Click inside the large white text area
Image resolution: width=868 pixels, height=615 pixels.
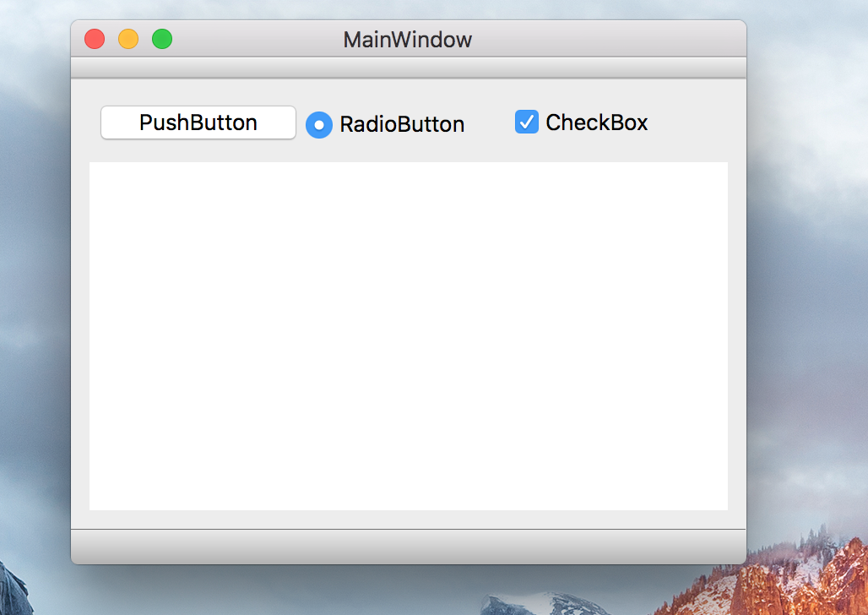(x=408, y=335)
